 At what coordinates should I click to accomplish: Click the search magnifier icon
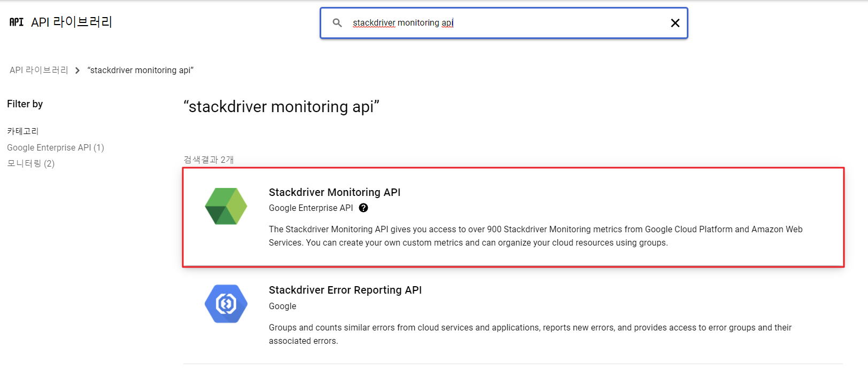[337, 23]
